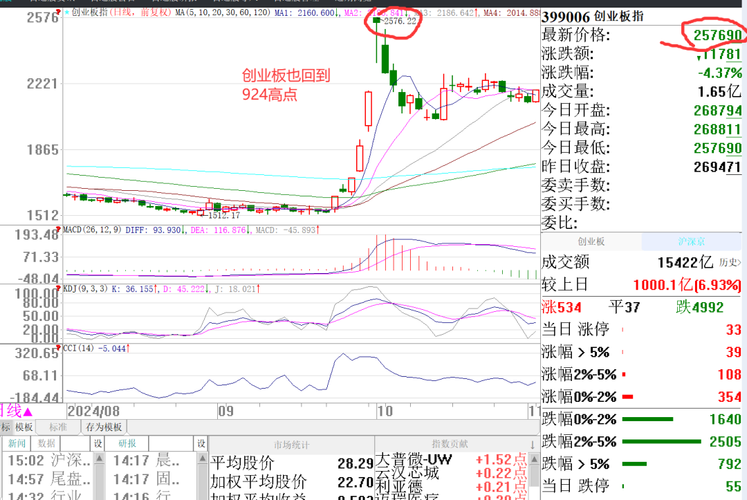Click the 当日跌停 55 row

tap(642, 486)
